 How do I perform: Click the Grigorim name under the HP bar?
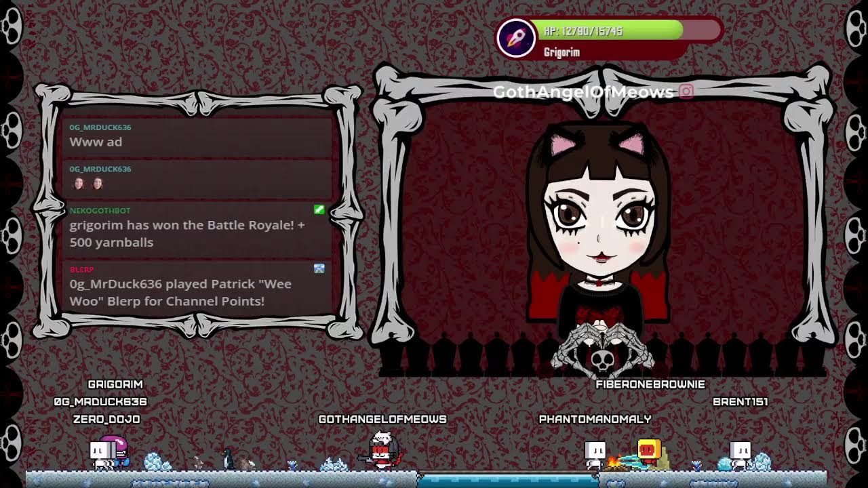(x=561, y=52)
